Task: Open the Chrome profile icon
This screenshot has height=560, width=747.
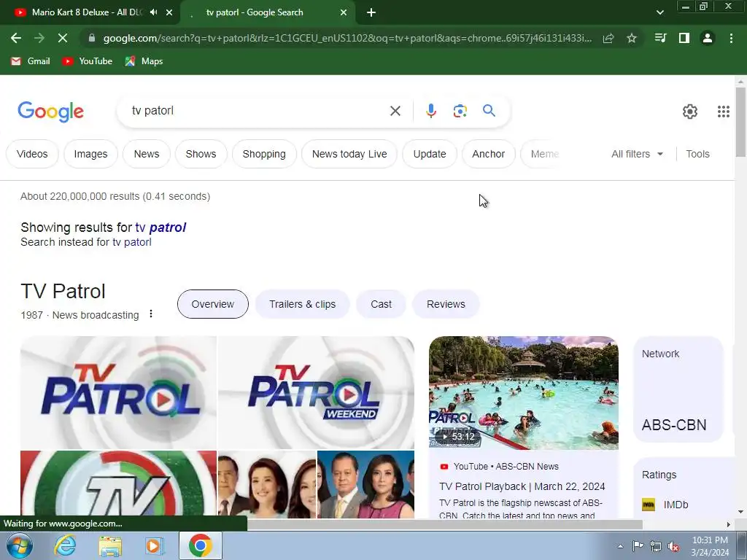Action: tap(708, 38)
